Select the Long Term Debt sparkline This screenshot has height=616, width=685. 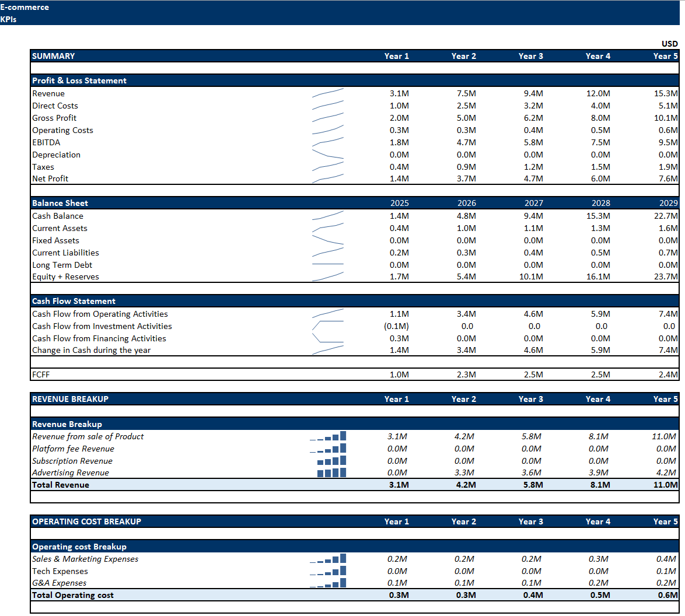click(x=328, y=265)
